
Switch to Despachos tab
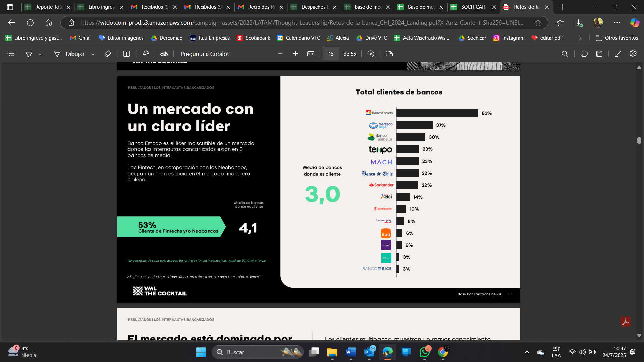click(x=314, y=7)
